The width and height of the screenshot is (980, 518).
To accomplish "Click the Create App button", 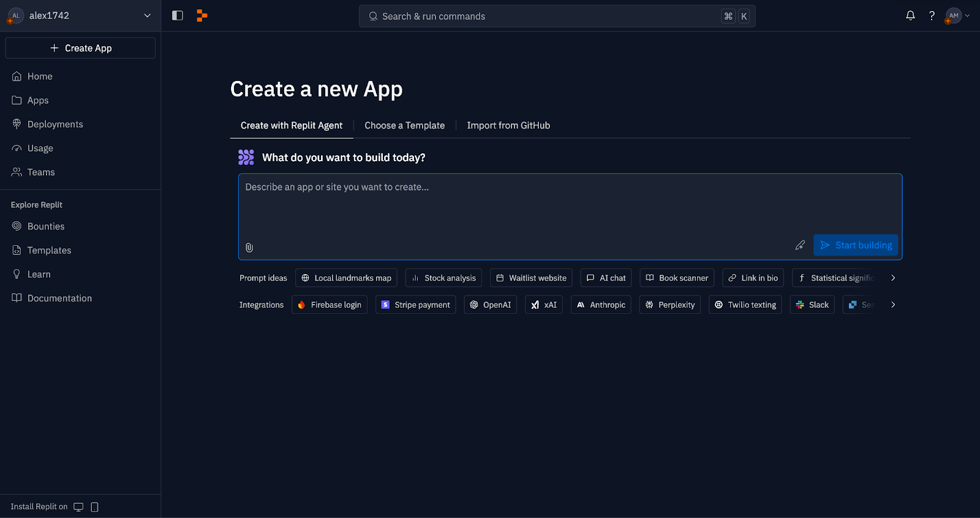I will (80, 48).
